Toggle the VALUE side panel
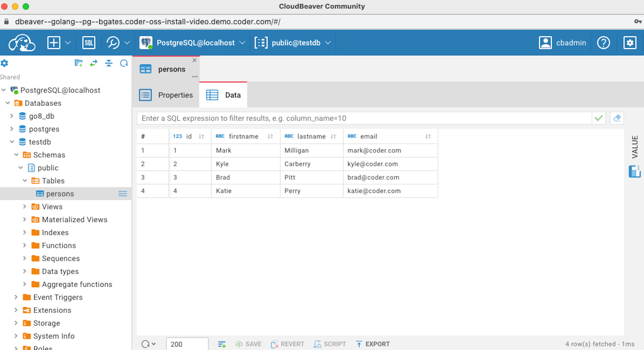The height and width of the screenshot is (350, 644). tap(634, 147)
